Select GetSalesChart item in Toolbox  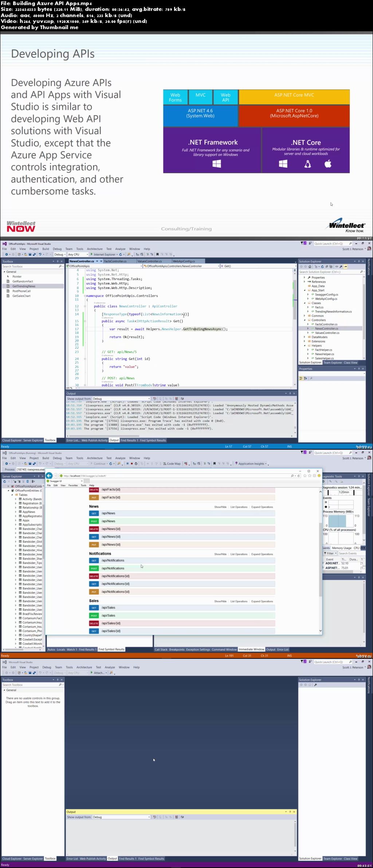(x=21, y=296)
